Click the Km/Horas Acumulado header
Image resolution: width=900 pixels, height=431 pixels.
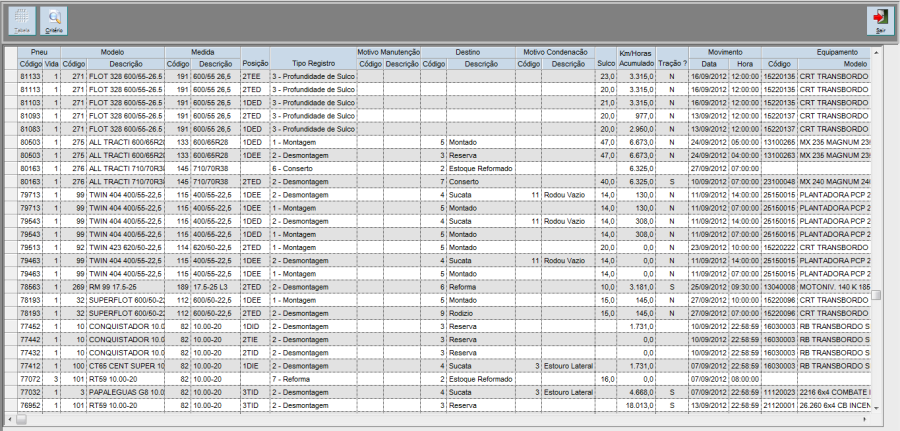[636, 58]
